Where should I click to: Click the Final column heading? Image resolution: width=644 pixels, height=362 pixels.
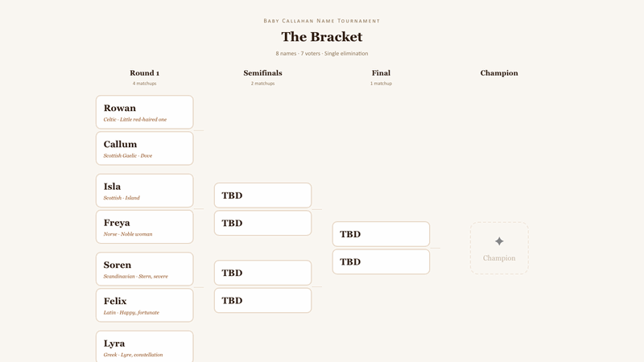(x=381, y=73)
